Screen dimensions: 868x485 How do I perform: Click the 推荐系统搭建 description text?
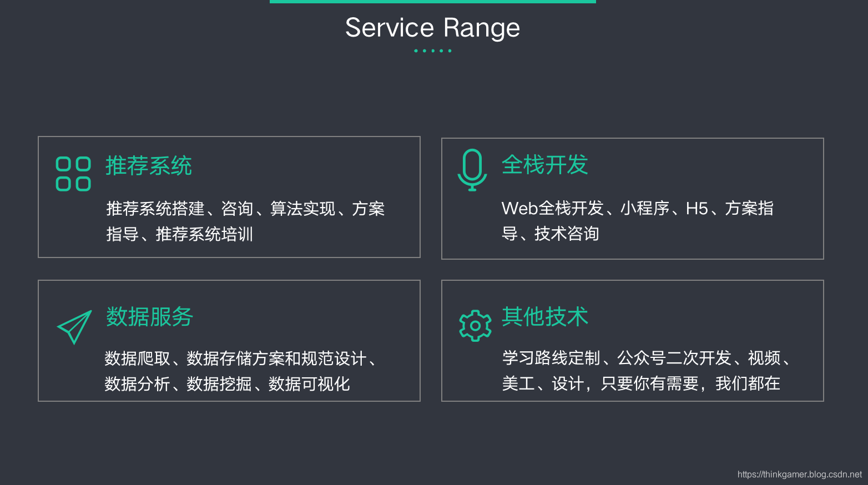coord(245,209)
